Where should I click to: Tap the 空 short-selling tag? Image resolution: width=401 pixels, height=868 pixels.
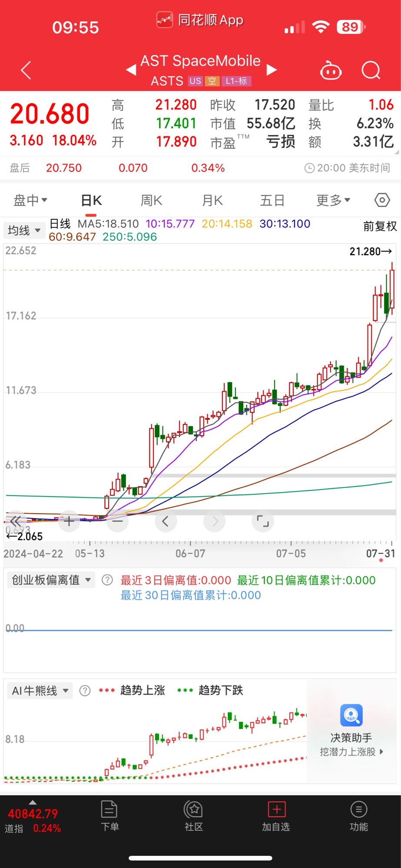coord(212,81)
